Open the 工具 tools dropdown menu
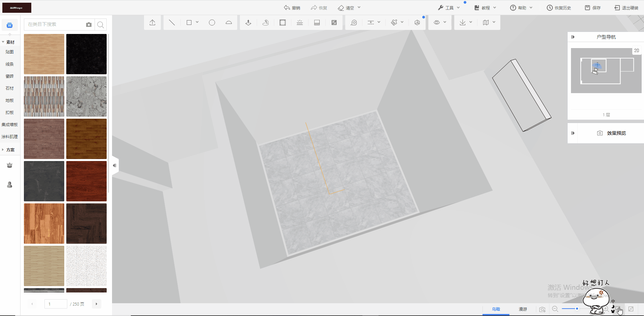The image size is (644, 316). (x=449, y=8)
